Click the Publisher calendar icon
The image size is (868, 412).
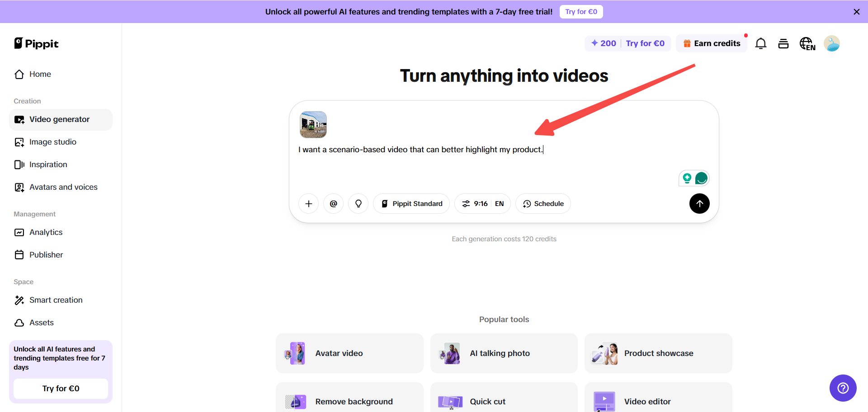click(x=19, y=255)
